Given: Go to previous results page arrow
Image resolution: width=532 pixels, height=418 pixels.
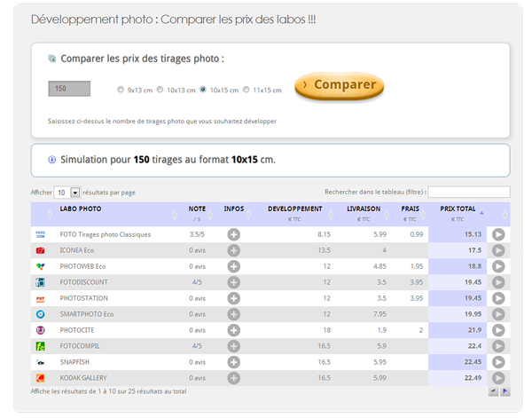Looking at the screenshot, I should click(493, 391).
